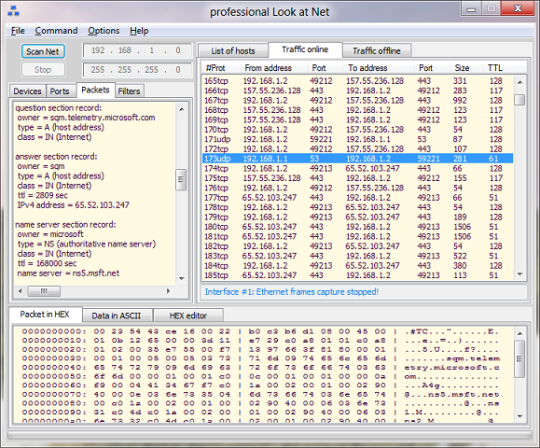Open the Options menu
The image size is (540, 448).
pos(104,31)
